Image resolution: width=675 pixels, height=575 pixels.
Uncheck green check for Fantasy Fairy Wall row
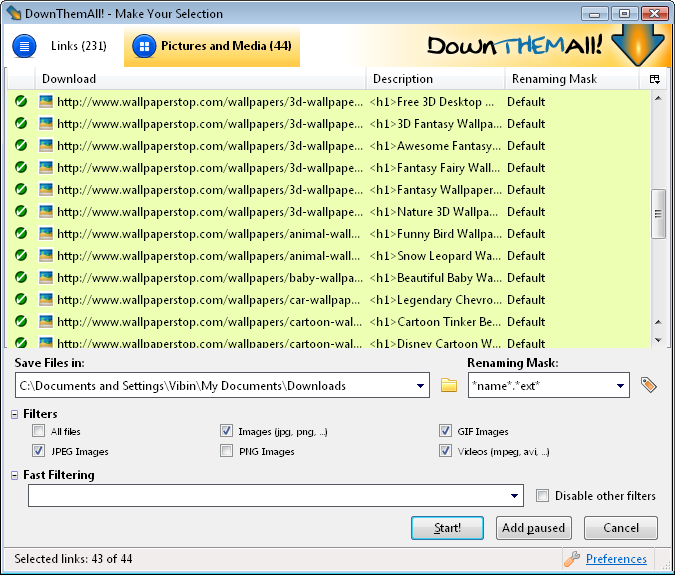[21, 167]
